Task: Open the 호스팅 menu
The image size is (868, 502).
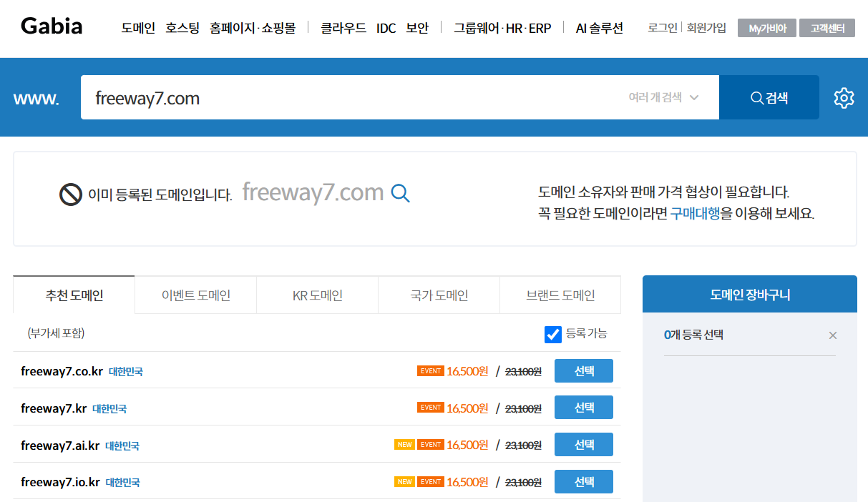Action: (x=181, y=28)
